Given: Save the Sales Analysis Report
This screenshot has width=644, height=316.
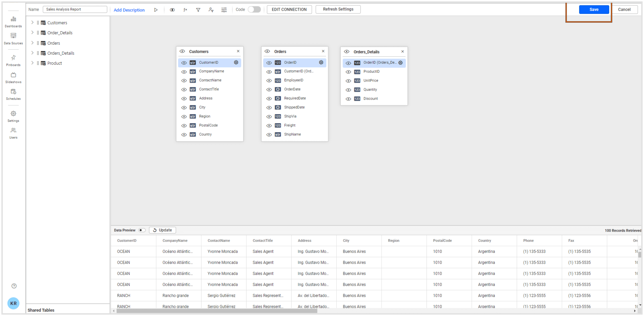Looking at the screenshot, I should click(x=594, y=9).
